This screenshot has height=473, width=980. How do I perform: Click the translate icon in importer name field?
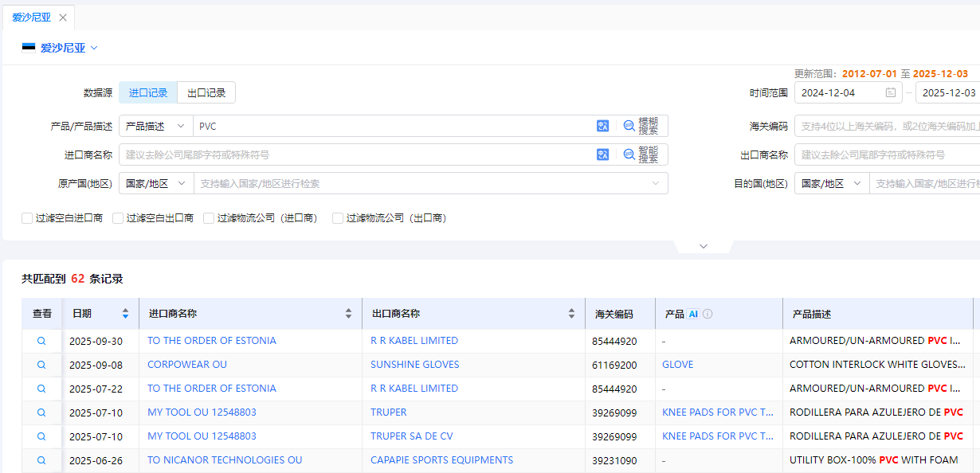pyautogui.click(x=602, y=154)
